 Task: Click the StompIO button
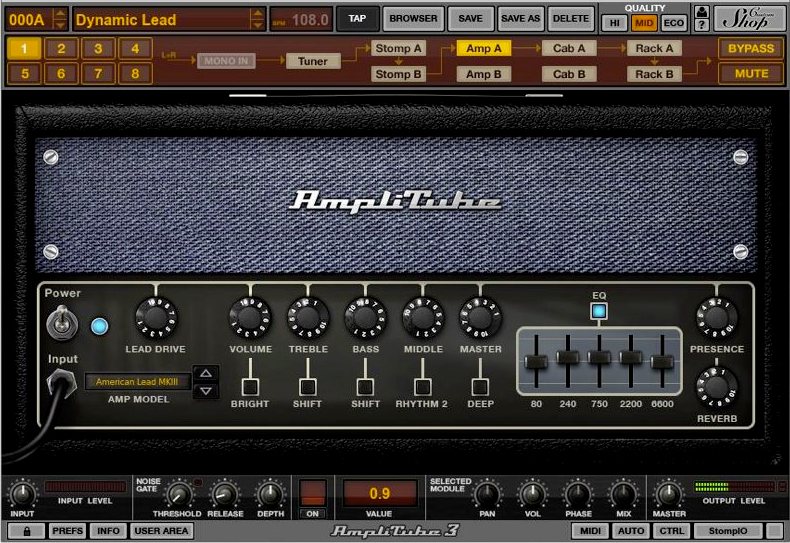coord(728,531)
